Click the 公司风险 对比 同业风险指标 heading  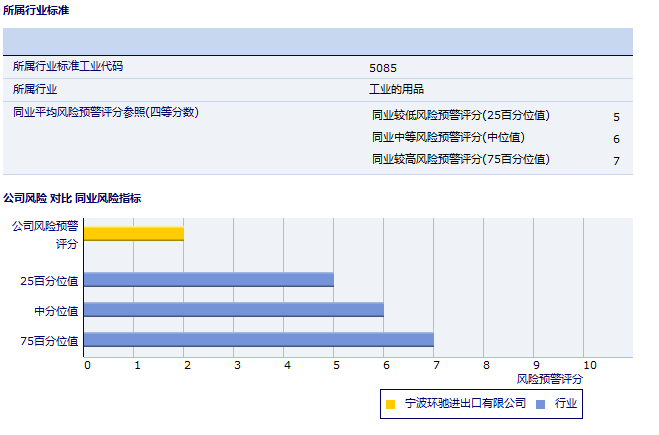coord(72,198)
